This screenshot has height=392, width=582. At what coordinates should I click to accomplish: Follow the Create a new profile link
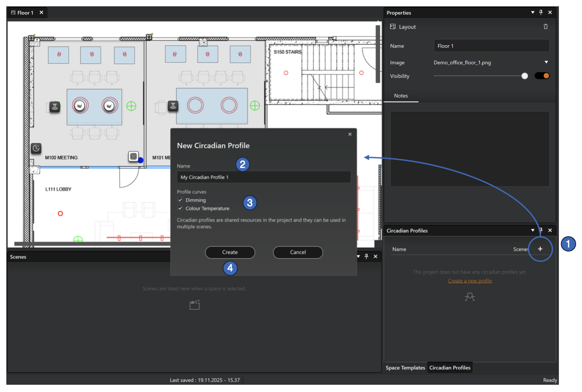(x=470, y=280)
